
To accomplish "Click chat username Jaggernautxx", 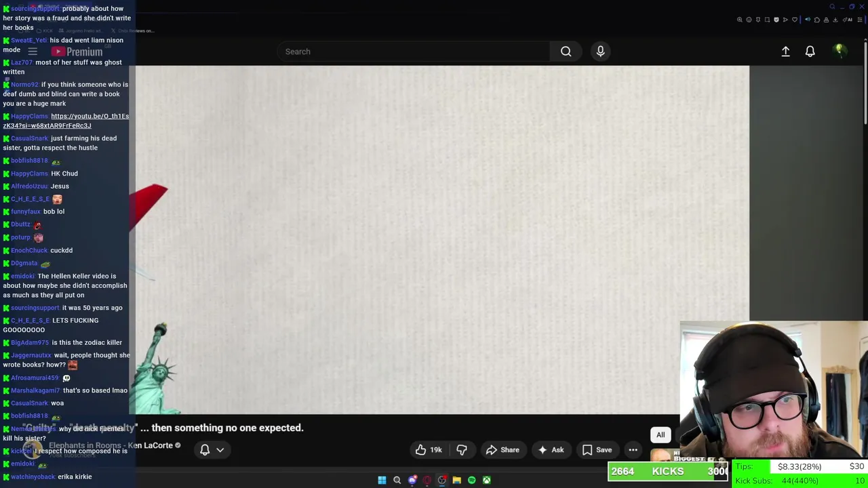I will click(31, 355).
